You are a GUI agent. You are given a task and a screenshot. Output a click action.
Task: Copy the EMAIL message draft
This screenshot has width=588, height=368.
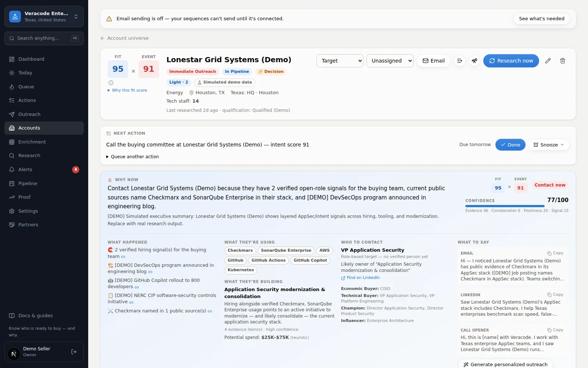pyautogui.click(x=555, y=253)
